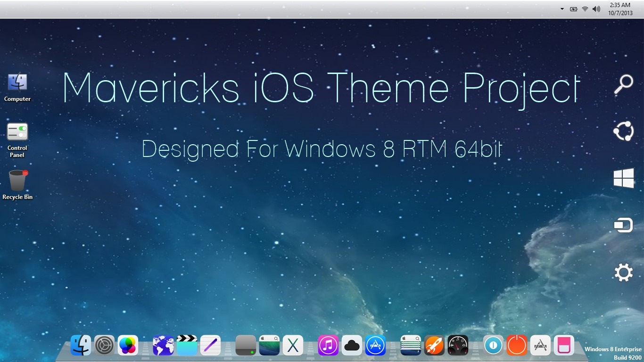The image size is (644, 362).
Task: Launch the orange rocket dock icon
Action: click(434, 346)
